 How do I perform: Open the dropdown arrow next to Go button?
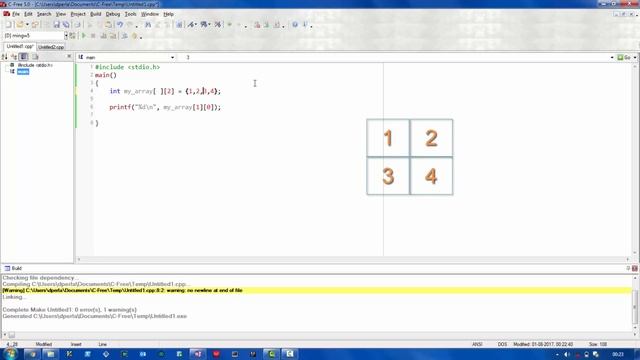point(635,58)
